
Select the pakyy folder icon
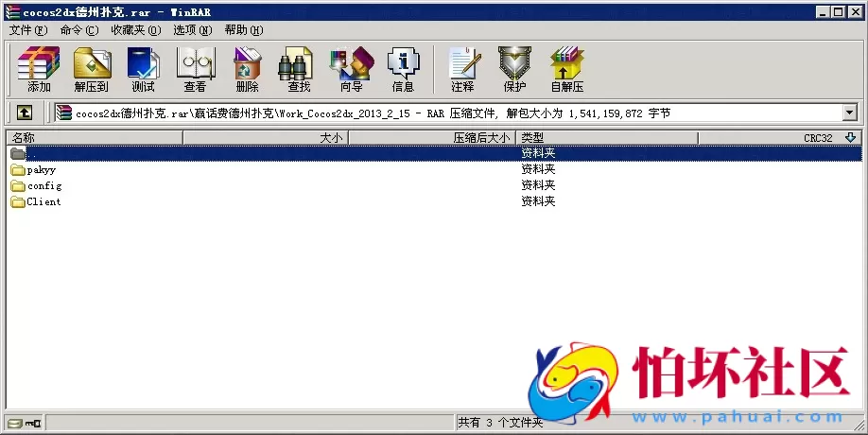(x=18, y=169)
